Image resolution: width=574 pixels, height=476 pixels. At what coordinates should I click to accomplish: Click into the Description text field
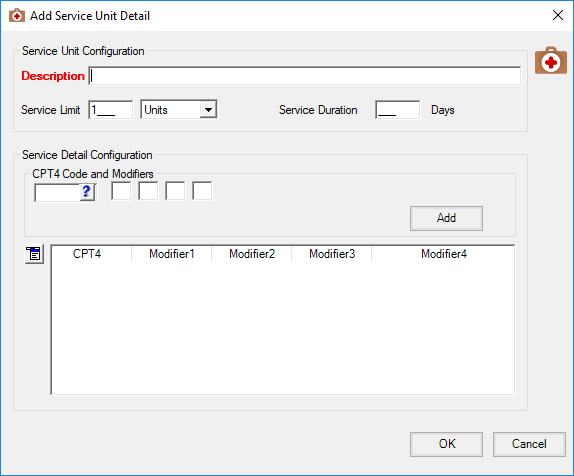[305, 76]
